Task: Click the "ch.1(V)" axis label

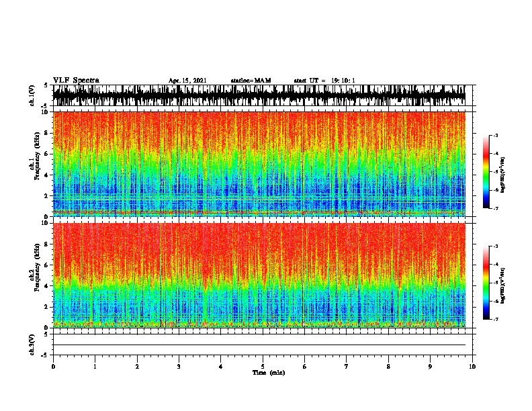Action: click(x=32, y=95)
